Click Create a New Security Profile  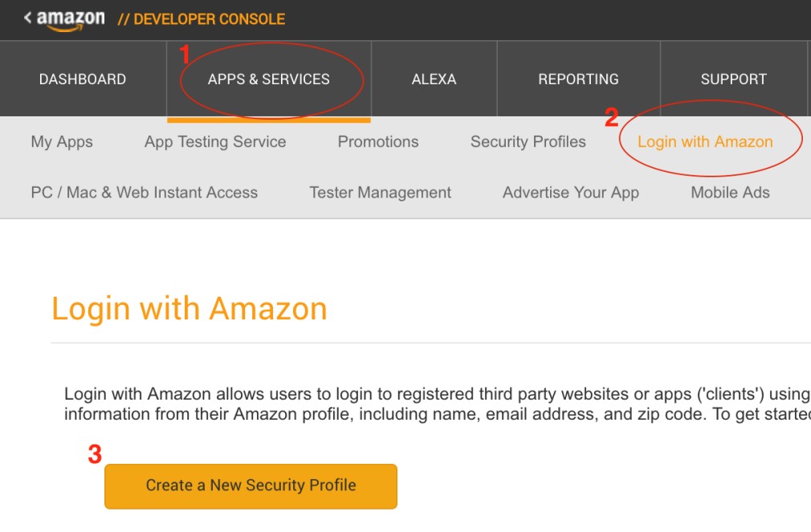[251, 486]
